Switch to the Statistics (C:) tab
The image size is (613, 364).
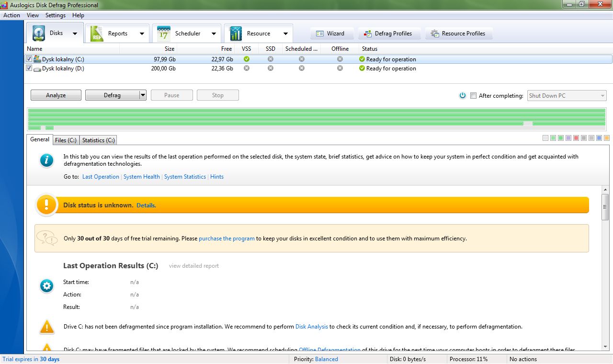[x=98, y=140]
